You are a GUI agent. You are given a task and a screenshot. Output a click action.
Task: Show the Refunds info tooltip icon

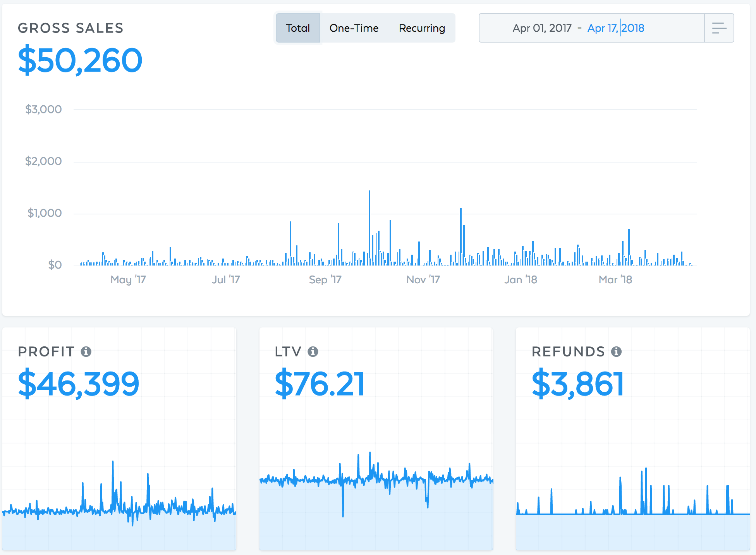pyautogui.click(x=617, y=351)
